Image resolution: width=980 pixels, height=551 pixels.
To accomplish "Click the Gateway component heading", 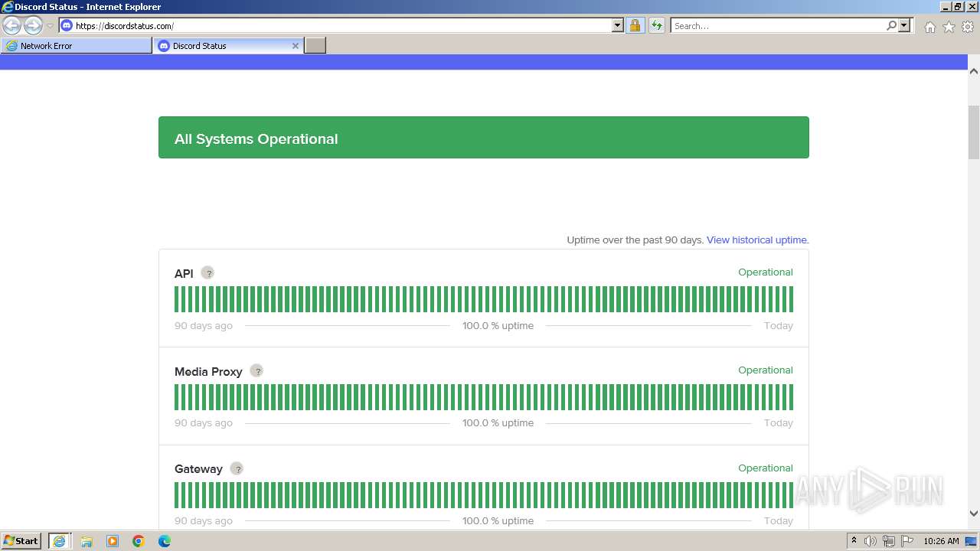I will click(198, 469).
